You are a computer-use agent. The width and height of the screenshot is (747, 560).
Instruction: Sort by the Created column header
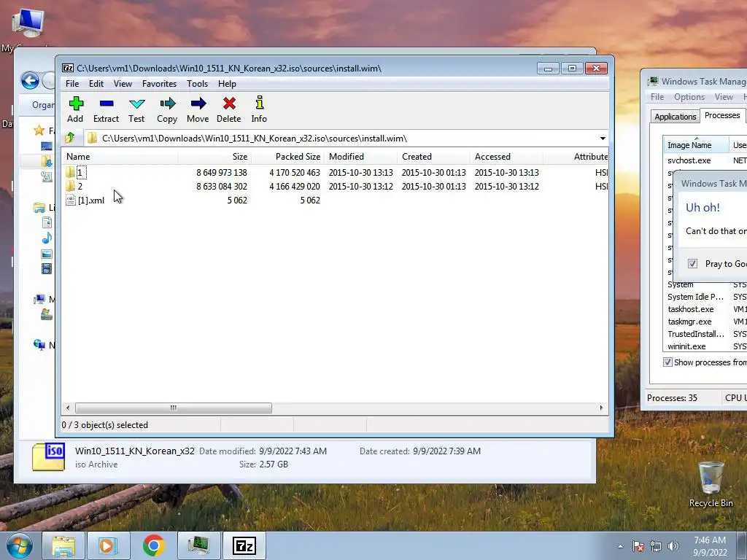point(433,157)
